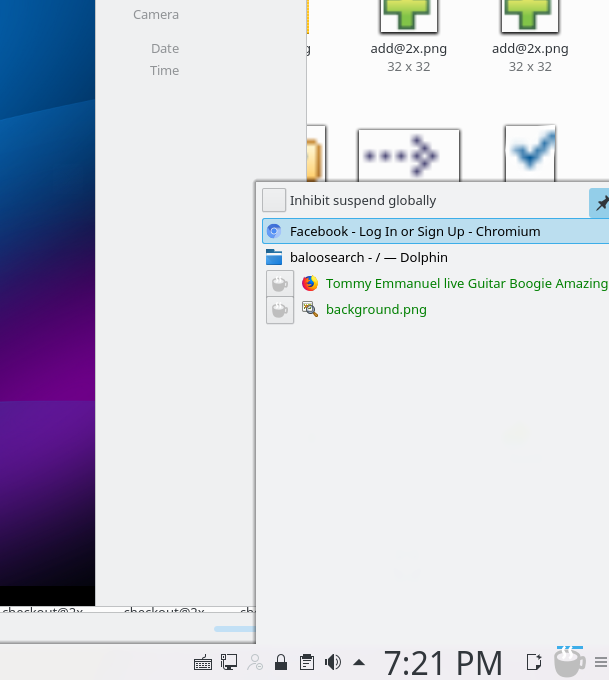Click the screen rotation tray icon

[x=534, y=662]
